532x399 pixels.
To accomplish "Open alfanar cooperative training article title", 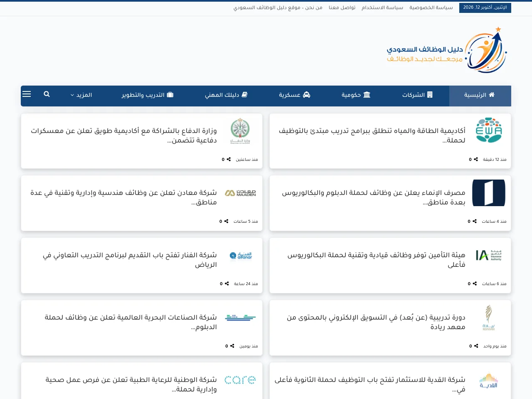I will (x=130, y=260).
